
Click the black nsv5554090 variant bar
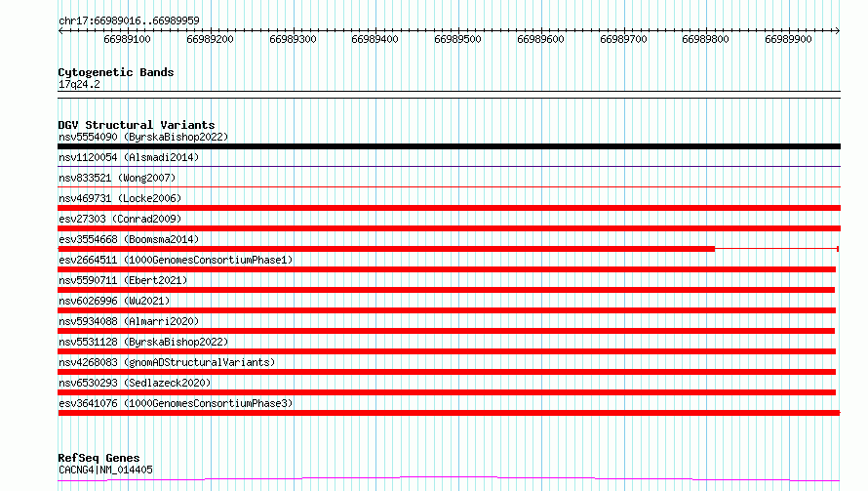click(449, 146)
